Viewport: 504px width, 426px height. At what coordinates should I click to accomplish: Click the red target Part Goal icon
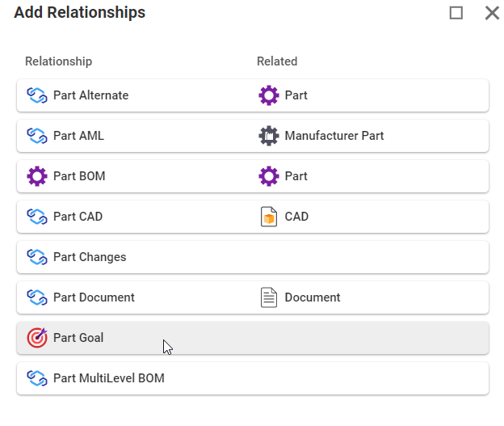coord(37,338)
